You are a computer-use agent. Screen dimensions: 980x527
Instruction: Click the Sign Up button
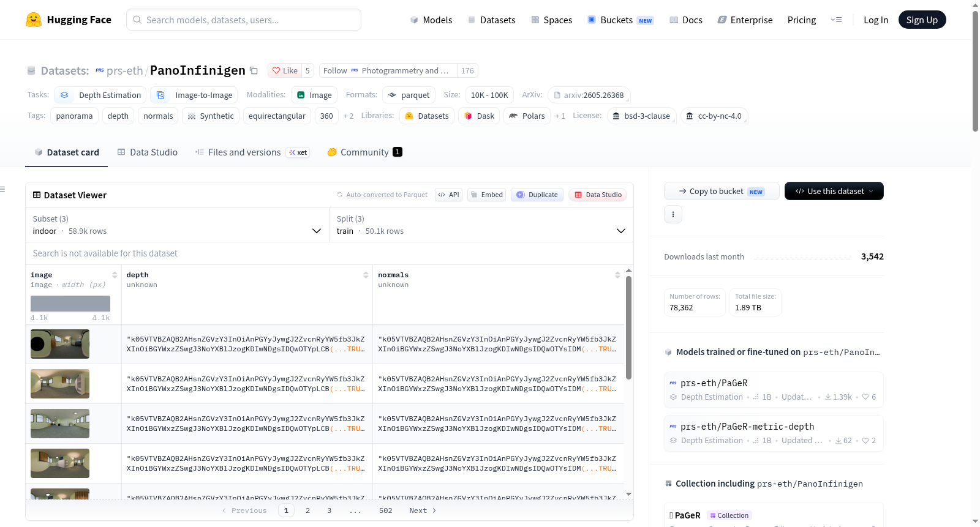[922, 20]
